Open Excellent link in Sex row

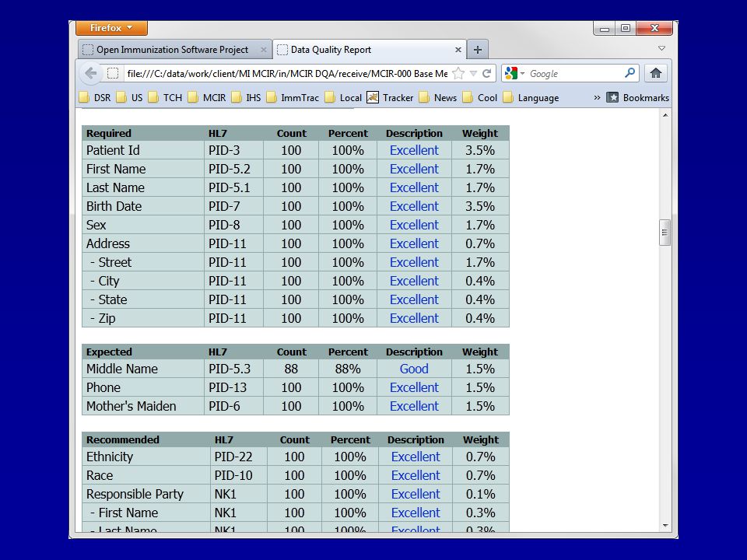pos(414,225)
